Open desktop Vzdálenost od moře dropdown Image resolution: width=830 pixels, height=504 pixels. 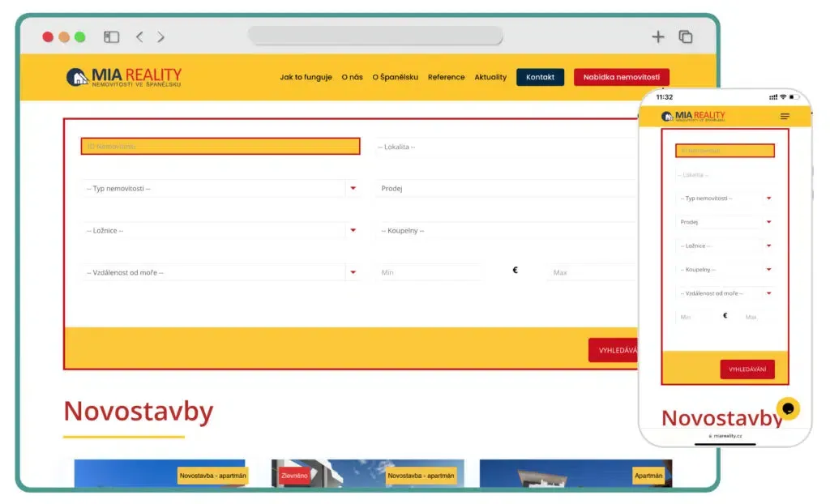click(x=220, y=272)
